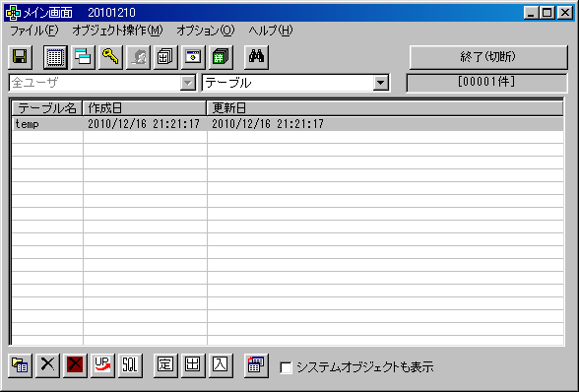Viewport: 579px width, 392px height.
Task: Click the SQL icon button
Action: 130,365
